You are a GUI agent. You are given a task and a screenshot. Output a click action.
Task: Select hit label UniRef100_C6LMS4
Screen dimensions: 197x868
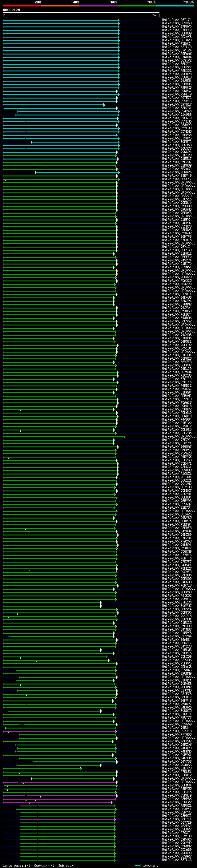(x=177, y=785)
